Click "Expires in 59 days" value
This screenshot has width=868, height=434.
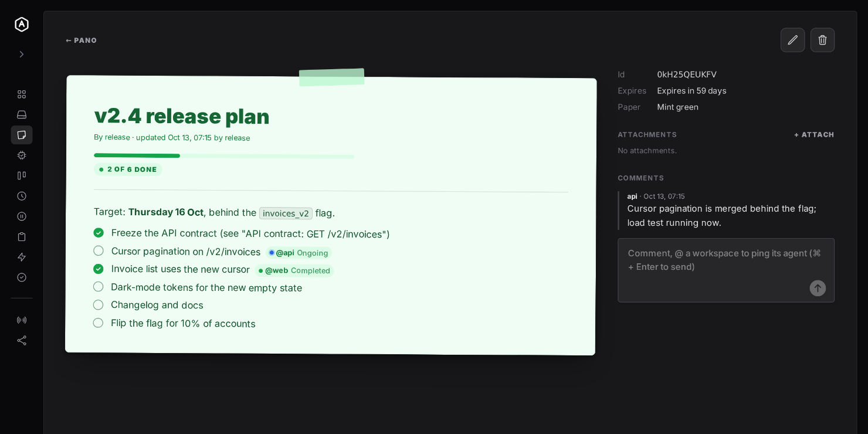coord(691,91)
